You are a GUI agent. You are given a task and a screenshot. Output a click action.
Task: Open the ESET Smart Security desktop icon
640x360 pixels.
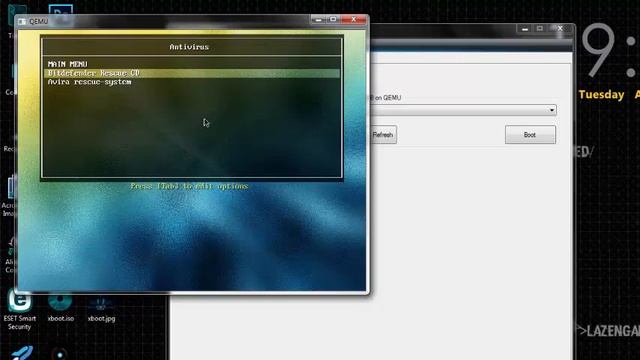tap(19, 309)
